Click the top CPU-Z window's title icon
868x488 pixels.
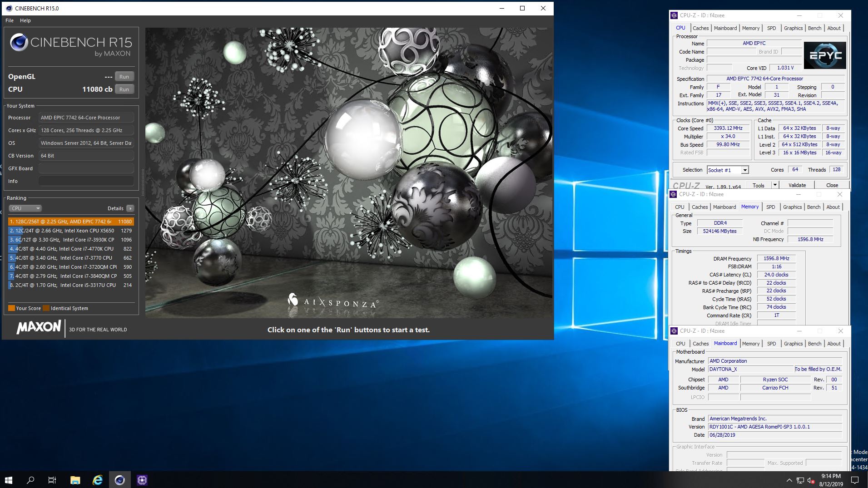pos(674,15)
